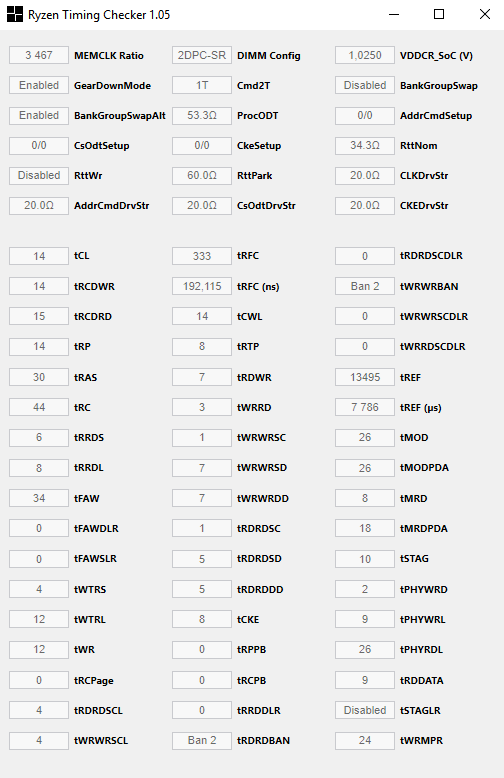Select the tCL value field
Viewport: 504px width, 778px height.
39,256
